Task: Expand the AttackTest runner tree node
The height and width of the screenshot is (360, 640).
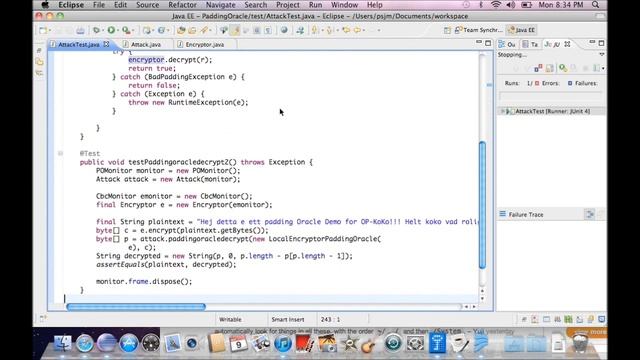Action: 503,111
